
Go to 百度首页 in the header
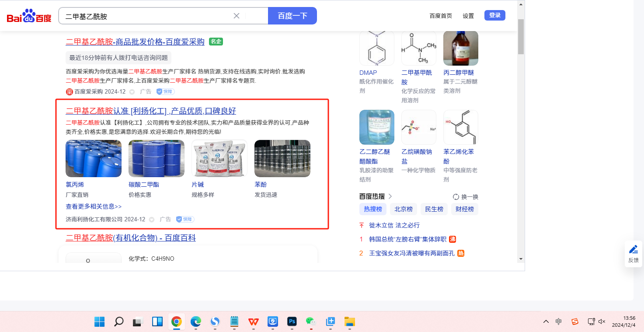pyautogui.click(x=441, y=16)
